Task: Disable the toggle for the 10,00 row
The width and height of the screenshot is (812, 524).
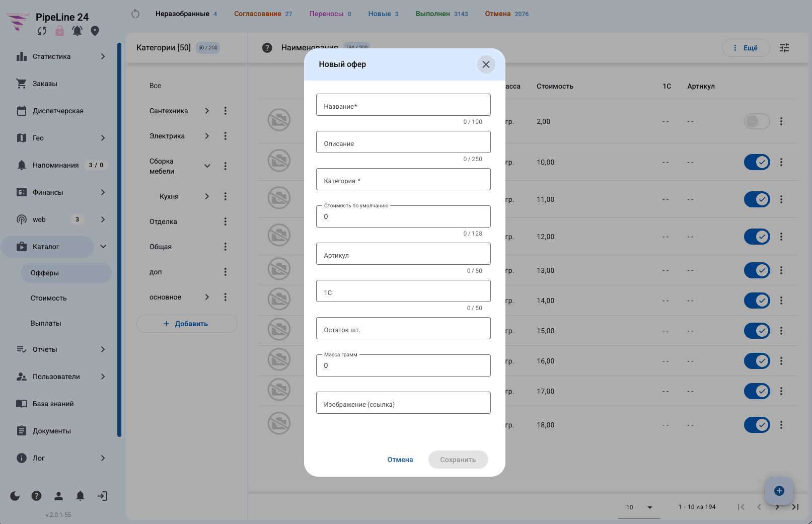Action: click(757, 162)
